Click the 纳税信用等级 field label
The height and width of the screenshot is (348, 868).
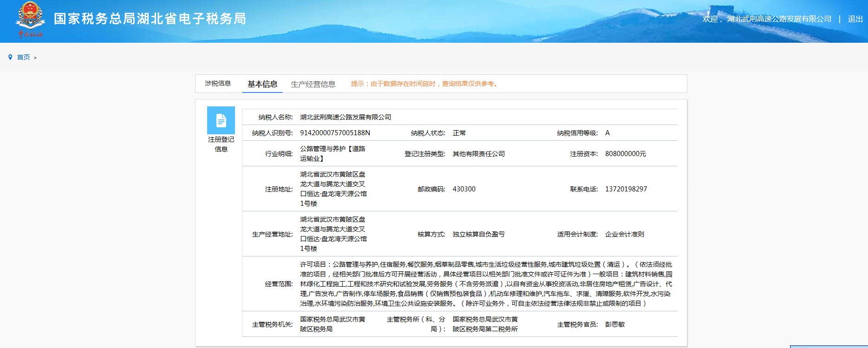point(578,133)
